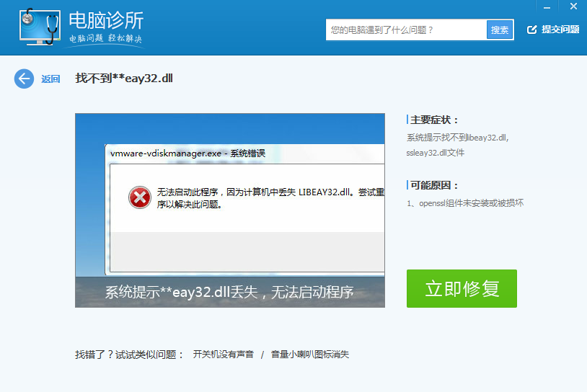The width and height of the screenshot is (587, 392).
Task: Click the 电脑诊所 title text
Action: click(x=106, y=20)
